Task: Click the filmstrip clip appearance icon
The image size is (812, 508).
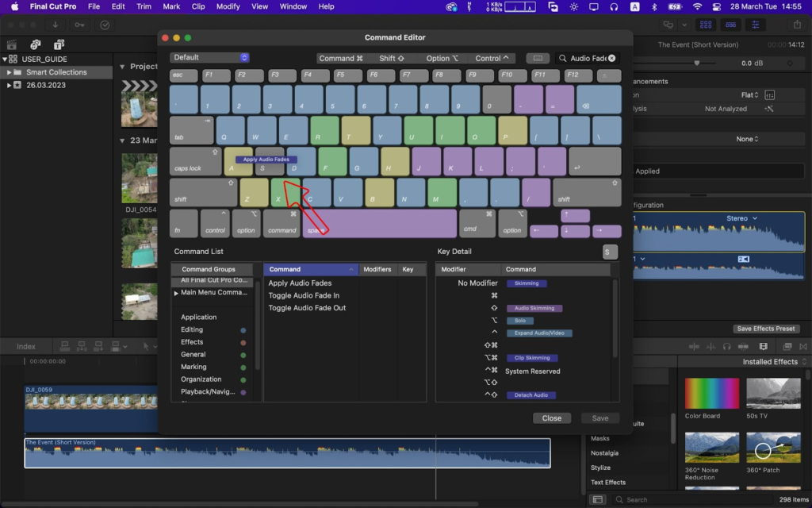Action: point(764,346)
